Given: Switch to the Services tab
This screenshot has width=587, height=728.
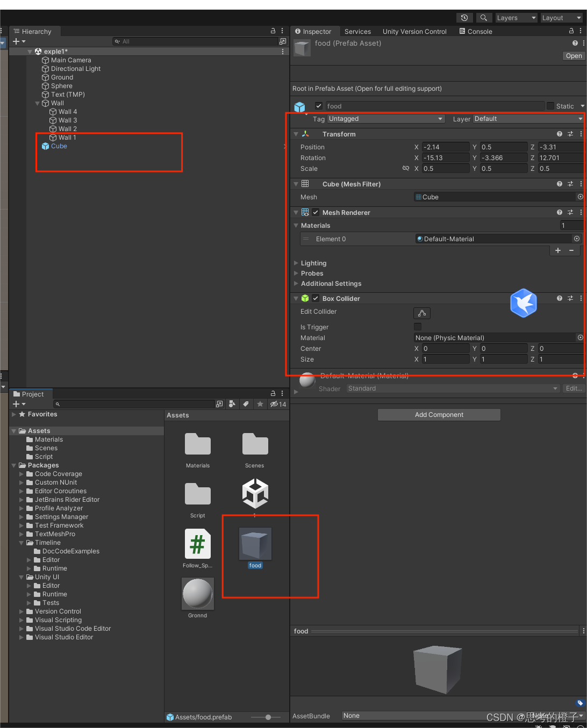Looking at the screenshot, I should 357,32.
